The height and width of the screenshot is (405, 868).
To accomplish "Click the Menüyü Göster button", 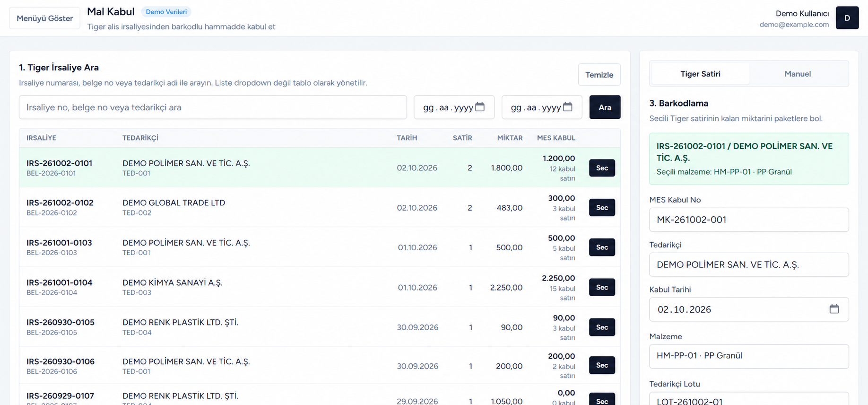I will pyautogui.click(x=45, y=18).
